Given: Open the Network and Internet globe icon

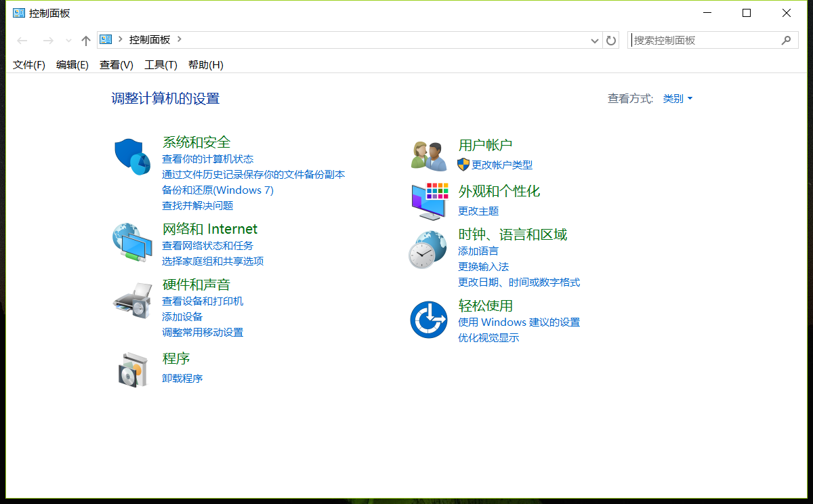Looking at the screenshot, I should coord(132,242).
